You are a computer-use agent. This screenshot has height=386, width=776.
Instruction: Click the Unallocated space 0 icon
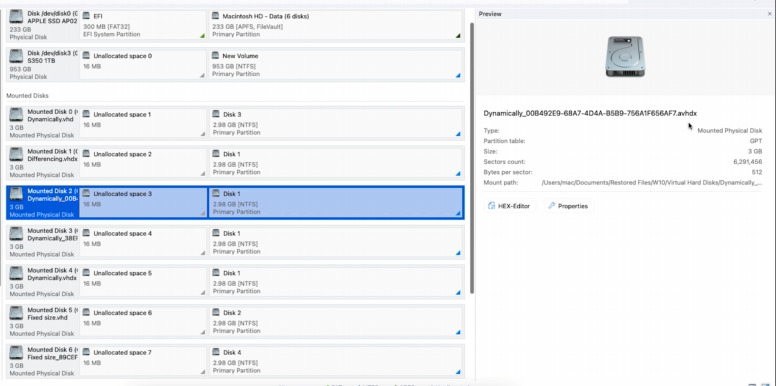pos(86,56)
